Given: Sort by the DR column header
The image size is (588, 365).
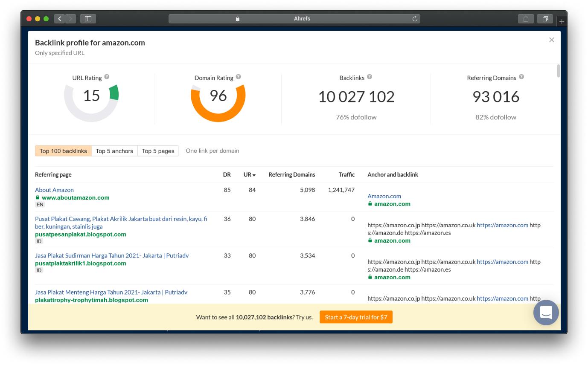Looking at the screenshot, I should [x=227, y=175].
